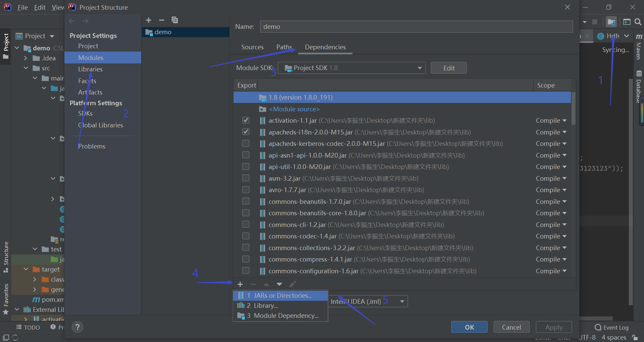This screenshot has height=342, width=644.
Task: Click the copy module icon in Project Structure
Action: pyautogui.click(x=175, y=20)
